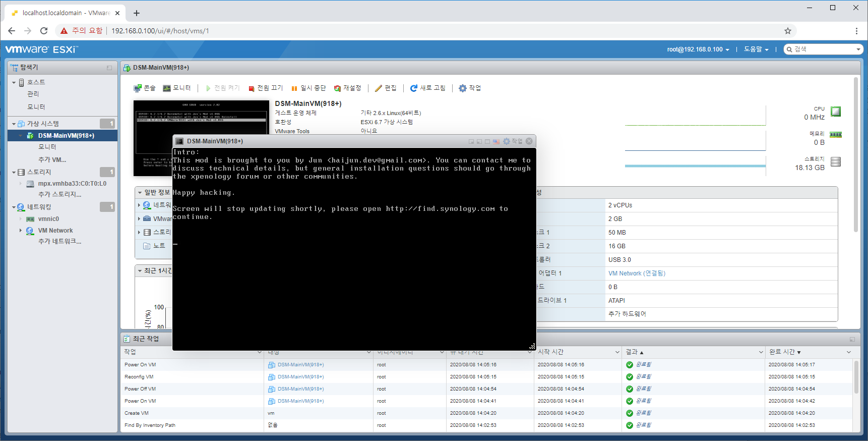Open the 콘솔 (console) toolbar button

point(144,88)
